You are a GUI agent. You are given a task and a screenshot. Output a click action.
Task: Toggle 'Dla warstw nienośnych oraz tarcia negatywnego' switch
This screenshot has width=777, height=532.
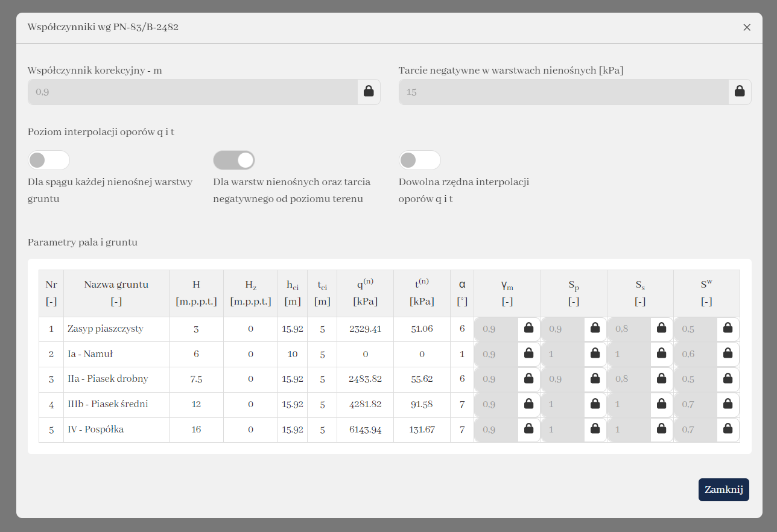click(x=234, y=160)
